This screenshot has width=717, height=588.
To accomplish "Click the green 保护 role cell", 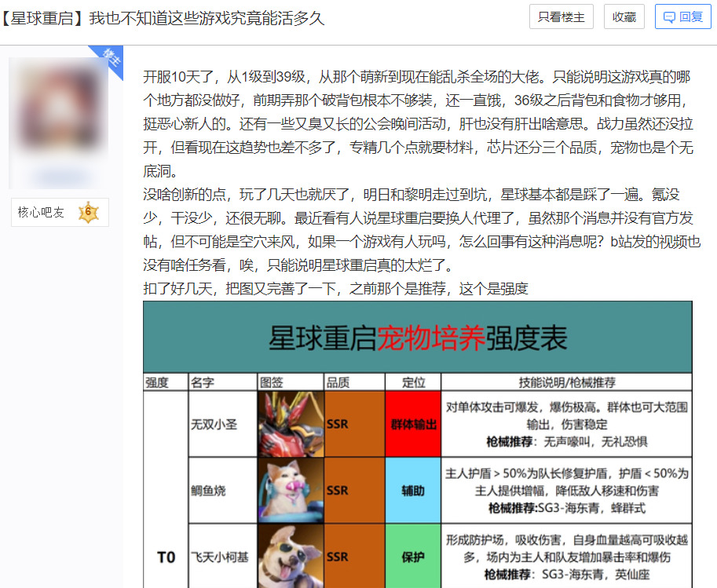I will coord(413,556).
